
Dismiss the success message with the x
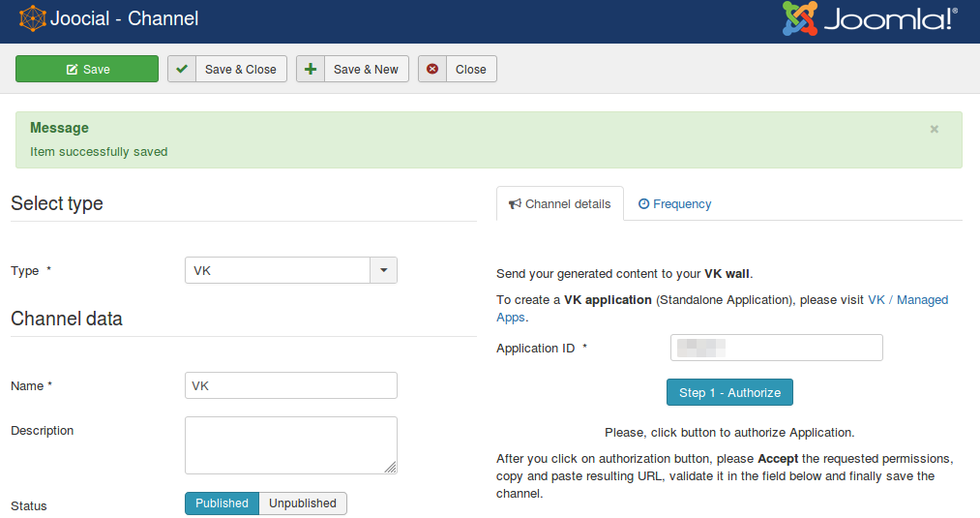[935, 129]
